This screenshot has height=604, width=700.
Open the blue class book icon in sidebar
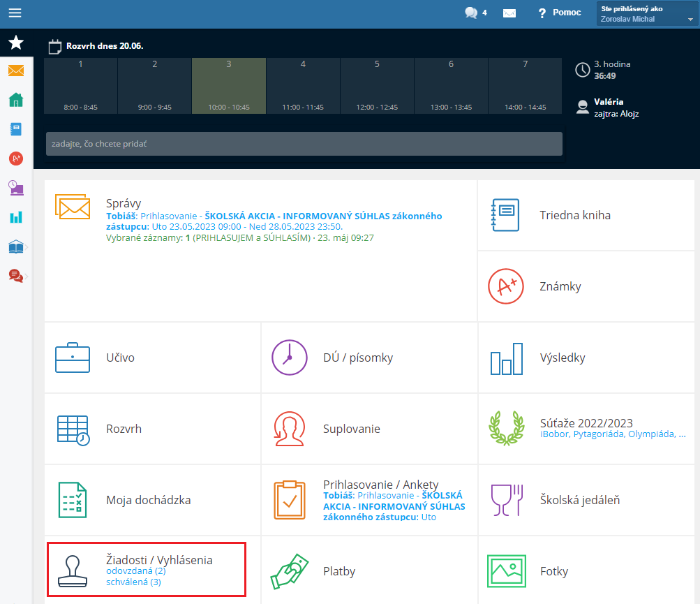[x=16, y=129]
